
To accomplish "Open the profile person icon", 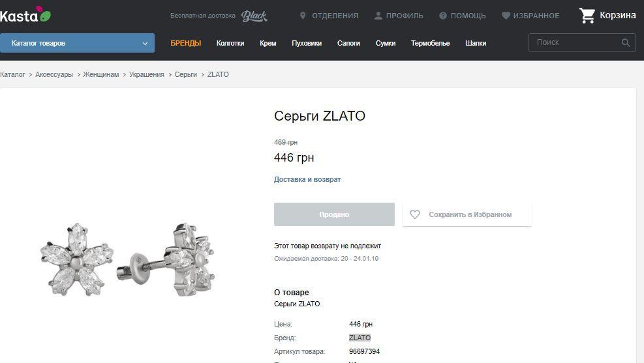I will (x=378, y=16).
